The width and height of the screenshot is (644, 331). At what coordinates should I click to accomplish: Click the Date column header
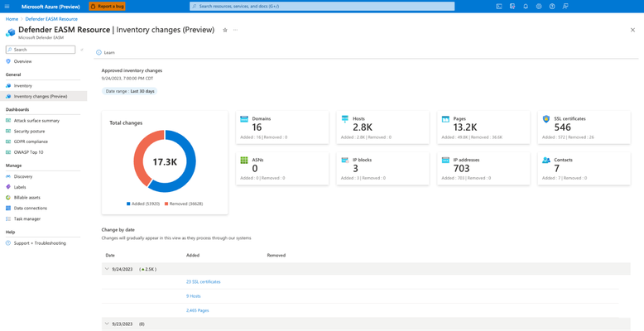pos(110,255)
